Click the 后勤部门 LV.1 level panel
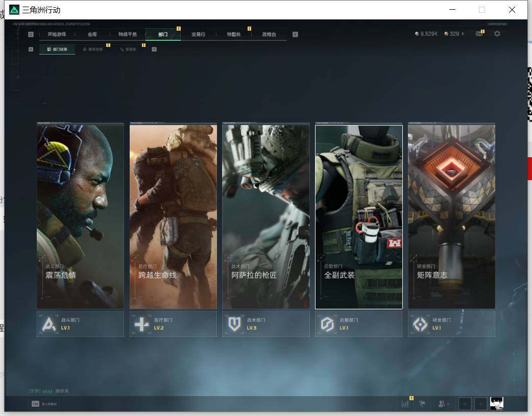Viewport: 532px width, 416px height. click(x=359, y=324)
